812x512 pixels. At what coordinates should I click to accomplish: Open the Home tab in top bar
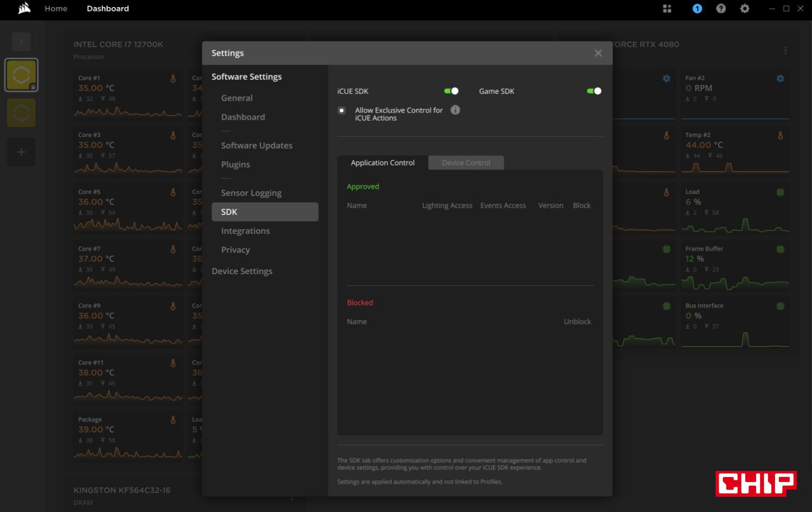click(56, 9)
